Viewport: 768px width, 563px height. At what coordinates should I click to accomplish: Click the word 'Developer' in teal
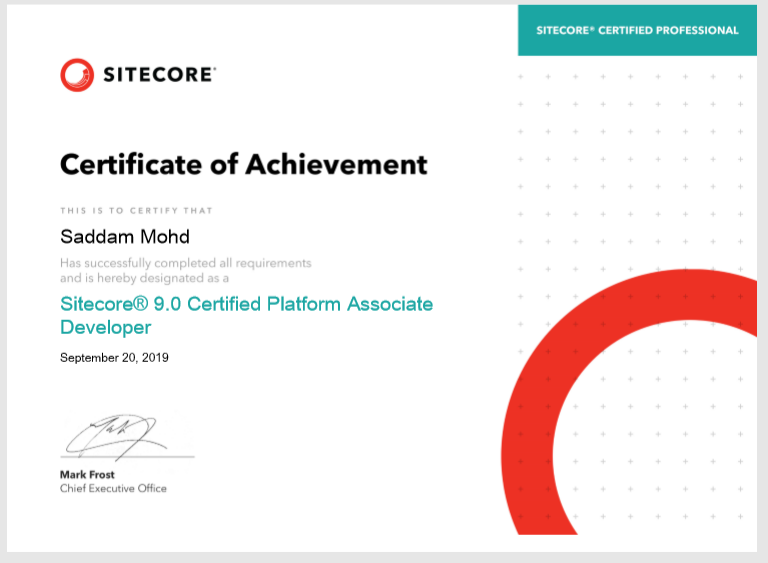pyautogui.click(x=105, y=327)
